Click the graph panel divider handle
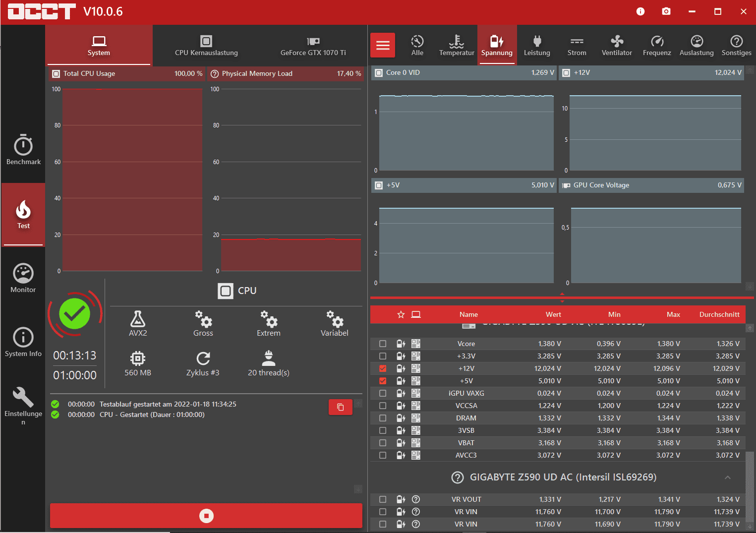756x533 pixels. (x=562, y=298)
